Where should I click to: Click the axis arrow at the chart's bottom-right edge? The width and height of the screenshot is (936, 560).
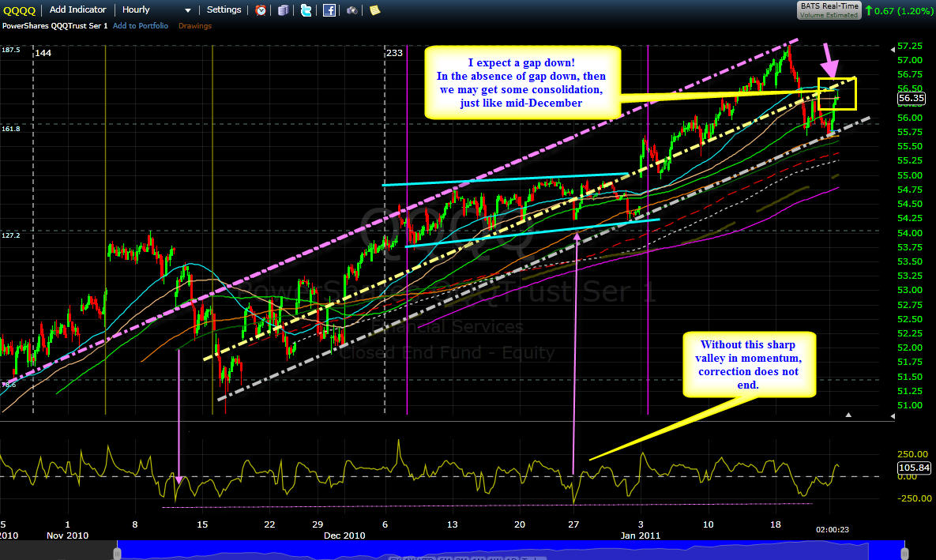pos(893,416)
